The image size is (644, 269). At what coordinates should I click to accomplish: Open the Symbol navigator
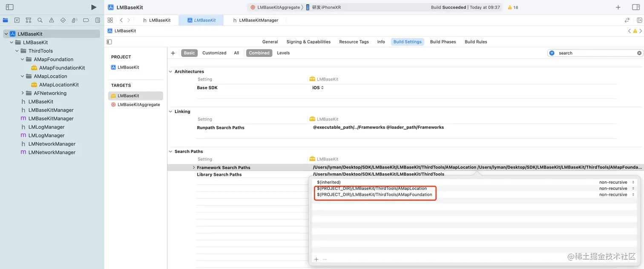(x=28, y=20)
